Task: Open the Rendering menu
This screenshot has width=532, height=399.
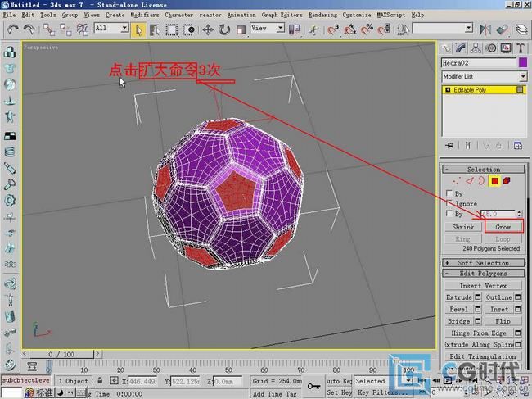Action: pyautogui.click(x=322, y=15)
